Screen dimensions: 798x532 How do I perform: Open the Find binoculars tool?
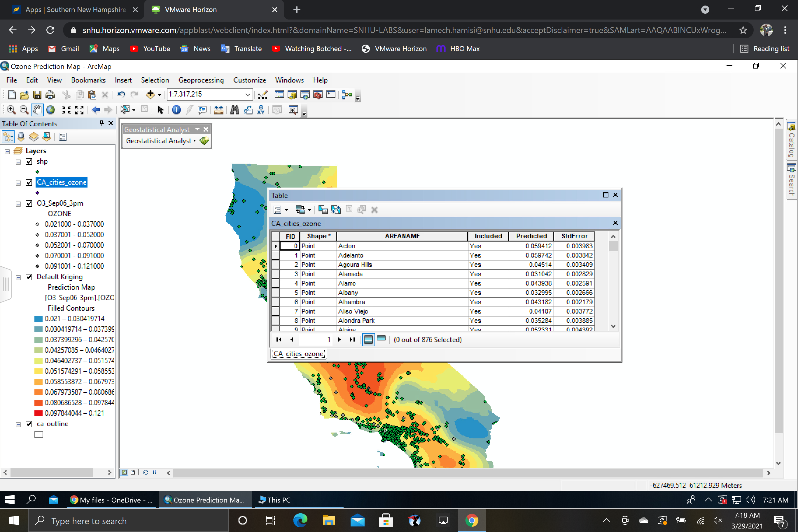coord(235,110)
